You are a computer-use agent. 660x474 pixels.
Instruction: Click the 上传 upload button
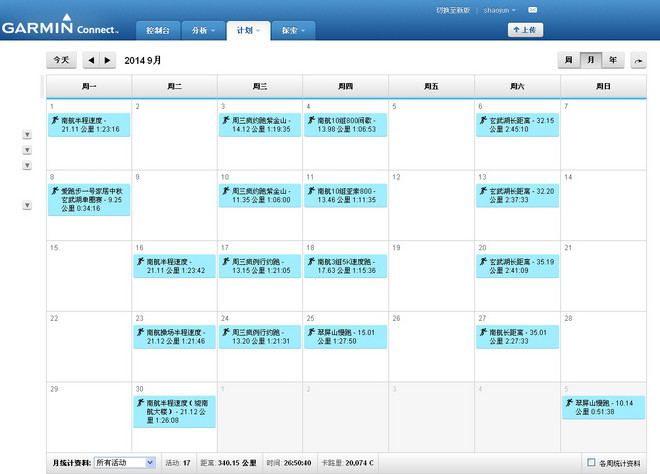click(525, 30)
